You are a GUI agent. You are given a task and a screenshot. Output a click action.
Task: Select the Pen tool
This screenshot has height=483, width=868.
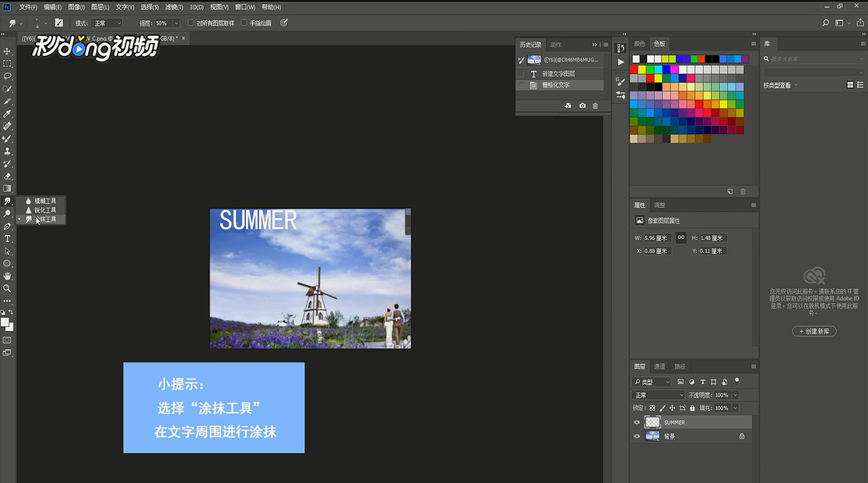pyautogui.click(x=7, y=226)
